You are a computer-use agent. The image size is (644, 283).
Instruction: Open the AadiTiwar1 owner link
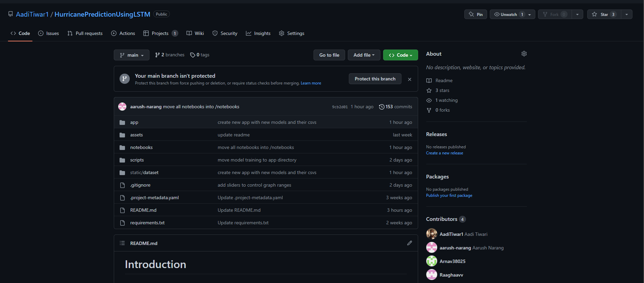(x=32, y=14)
